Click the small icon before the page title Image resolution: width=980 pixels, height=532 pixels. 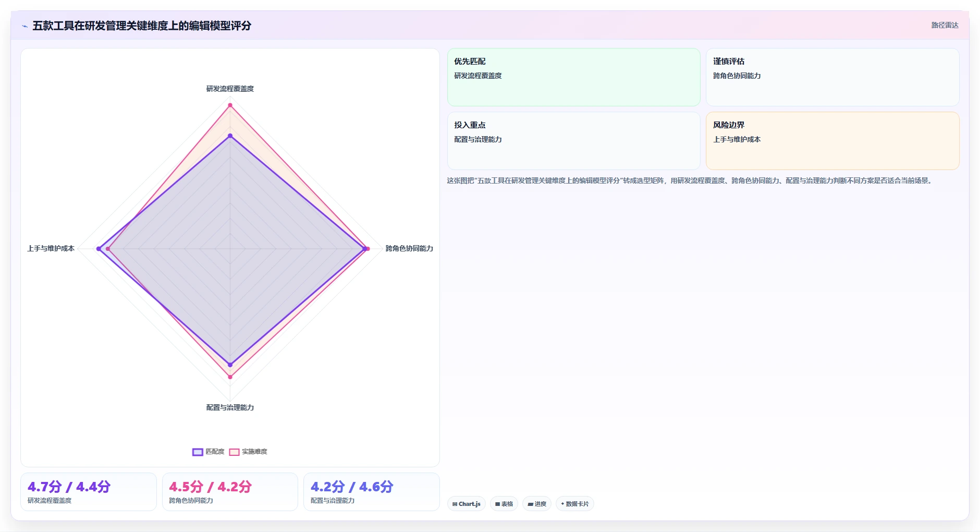point(24,26)
